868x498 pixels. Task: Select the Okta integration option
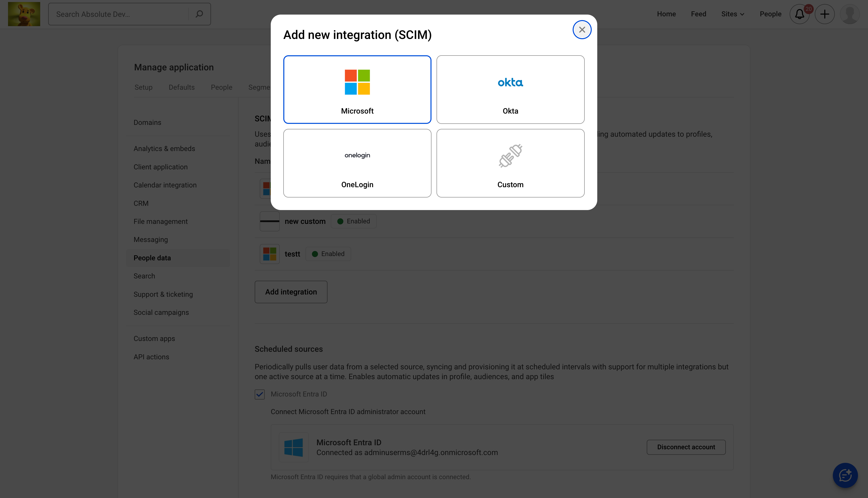pyautogui.click(x=510, y=89)
